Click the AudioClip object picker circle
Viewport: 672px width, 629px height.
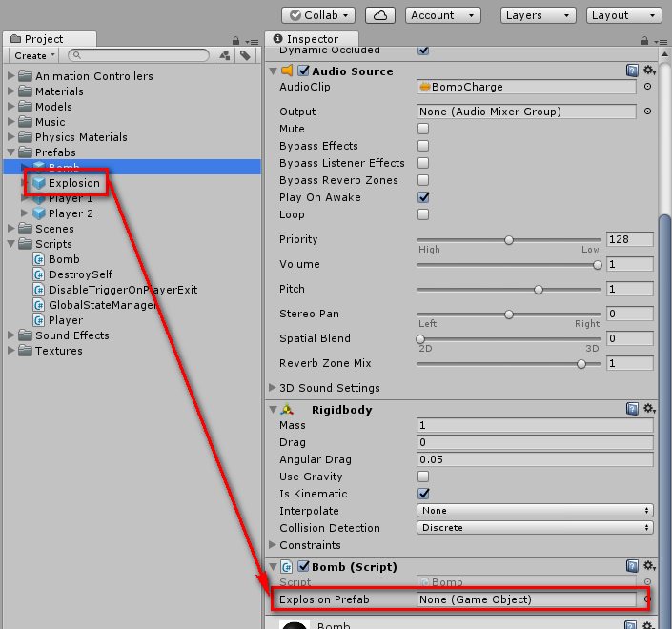[x=647, y=87]
